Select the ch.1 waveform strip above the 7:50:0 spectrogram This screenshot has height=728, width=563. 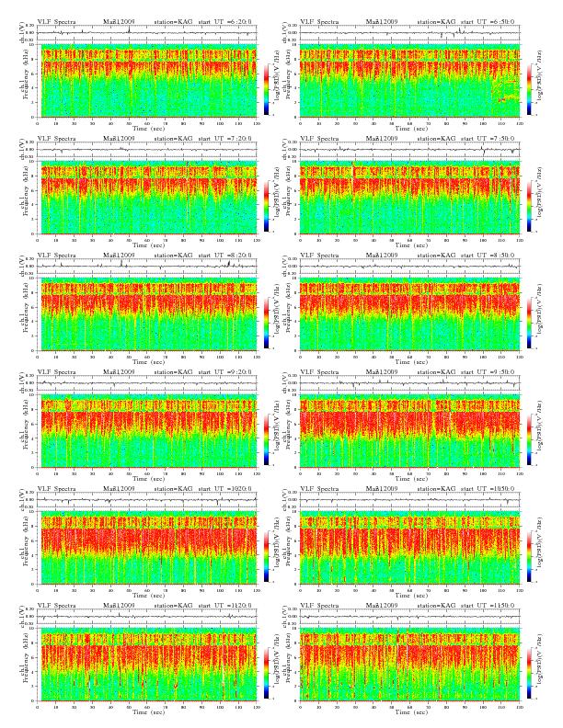(409, 150)
